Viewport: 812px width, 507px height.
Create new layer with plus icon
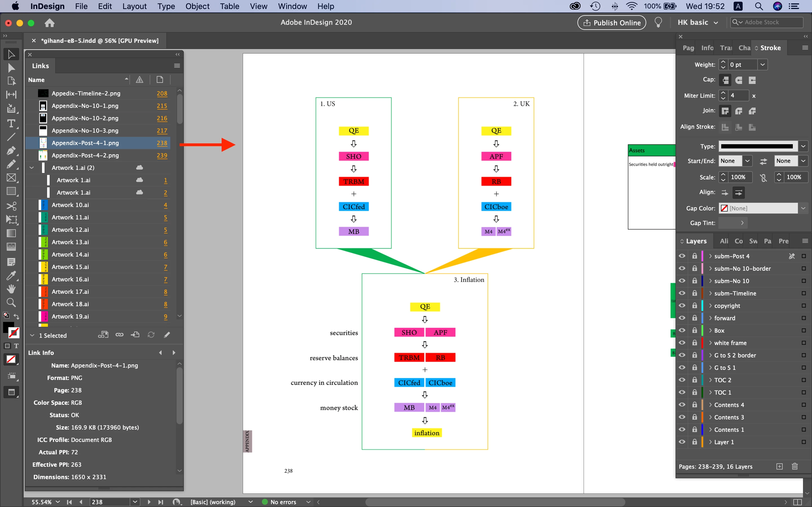click(780, 466)
